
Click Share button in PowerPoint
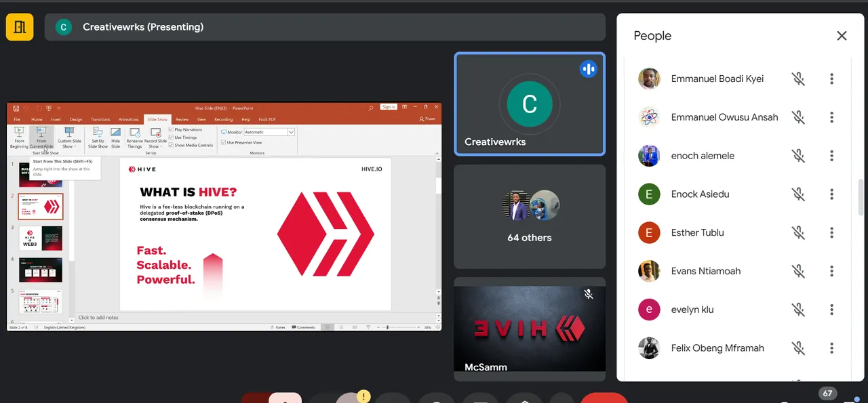pos(428,119)
